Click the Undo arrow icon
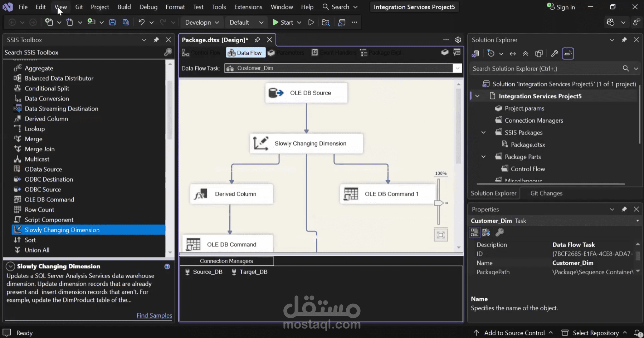This screenshot has height=338, width=644. [x=142, y=22]
